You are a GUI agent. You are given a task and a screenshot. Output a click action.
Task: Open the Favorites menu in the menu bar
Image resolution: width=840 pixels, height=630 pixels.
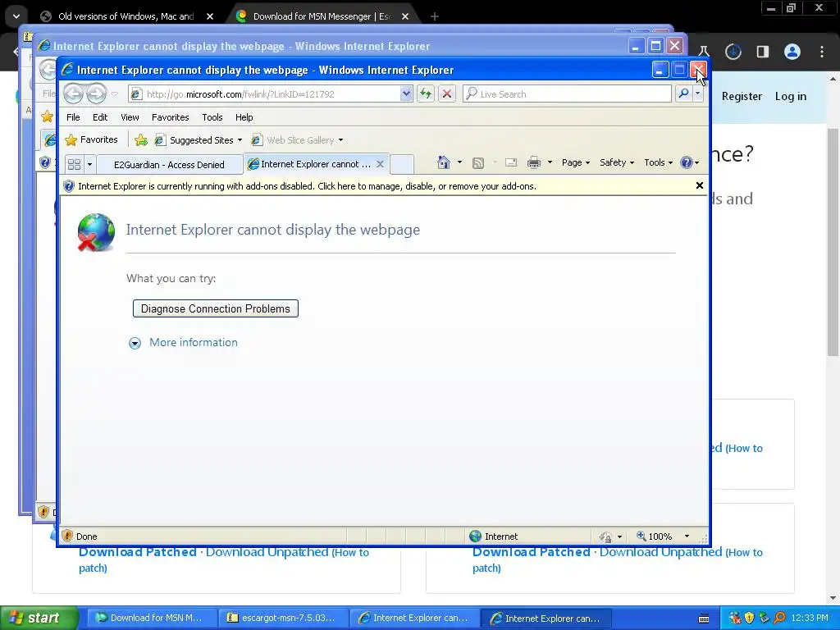pos(171,117)
